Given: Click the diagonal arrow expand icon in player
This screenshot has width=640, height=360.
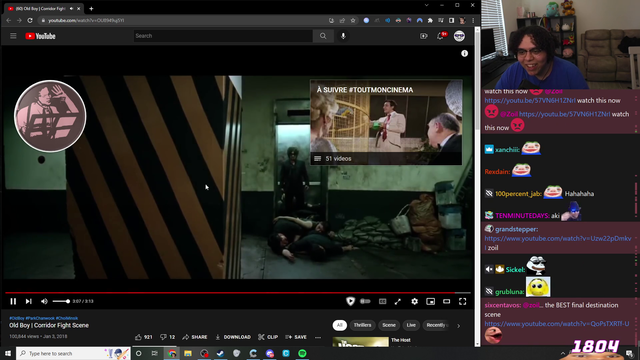Looking at the screenshot, I should pos(398,301).
